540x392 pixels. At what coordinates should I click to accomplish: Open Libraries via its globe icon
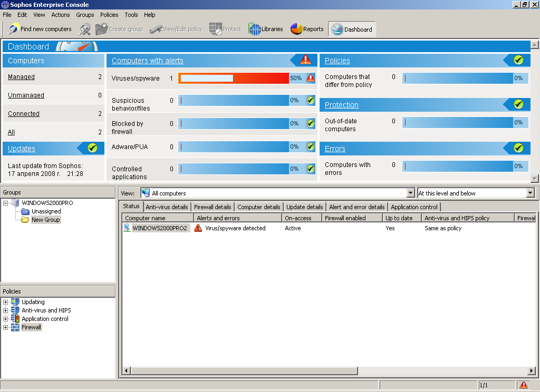[255, 30]
